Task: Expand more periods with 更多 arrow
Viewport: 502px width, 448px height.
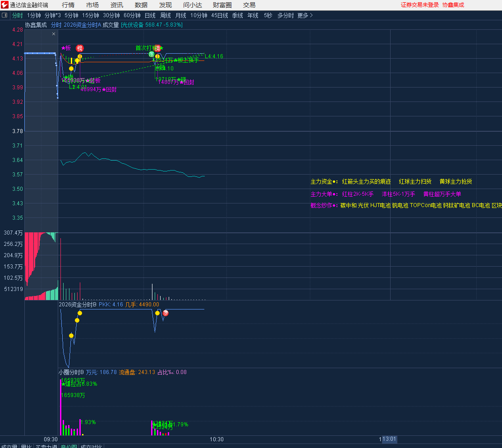Action: (x=305, y=15)
